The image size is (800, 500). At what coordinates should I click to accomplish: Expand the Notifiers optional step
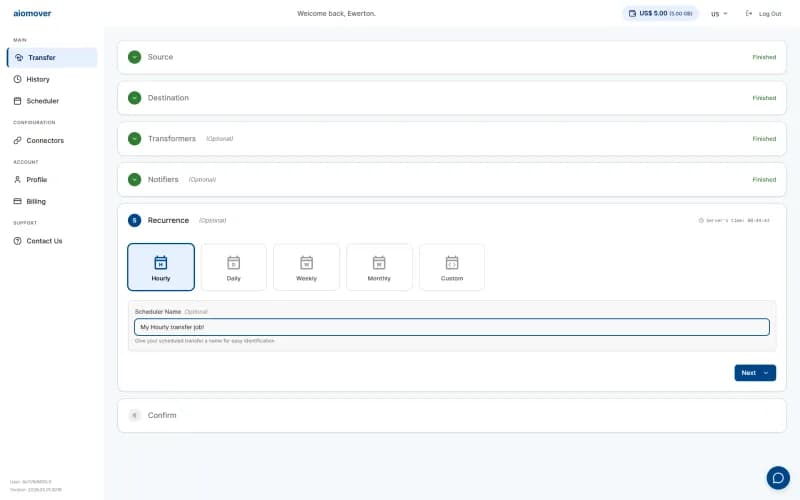click(x=452, y=180)
